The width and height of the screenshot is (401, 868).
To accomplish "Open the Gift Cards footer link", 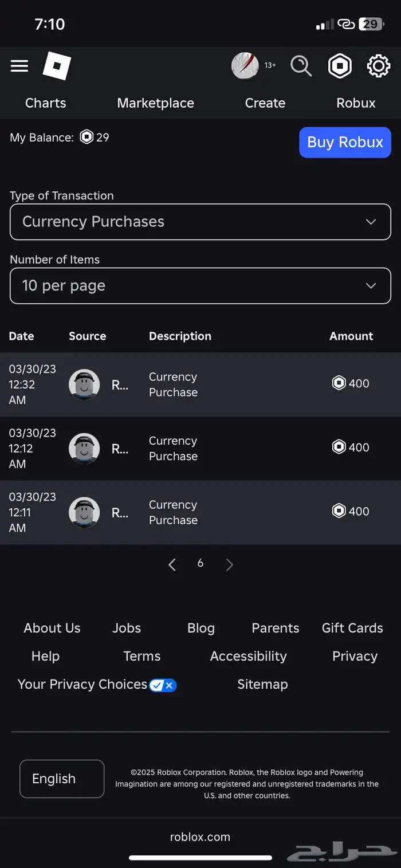I will coord(352,628).
